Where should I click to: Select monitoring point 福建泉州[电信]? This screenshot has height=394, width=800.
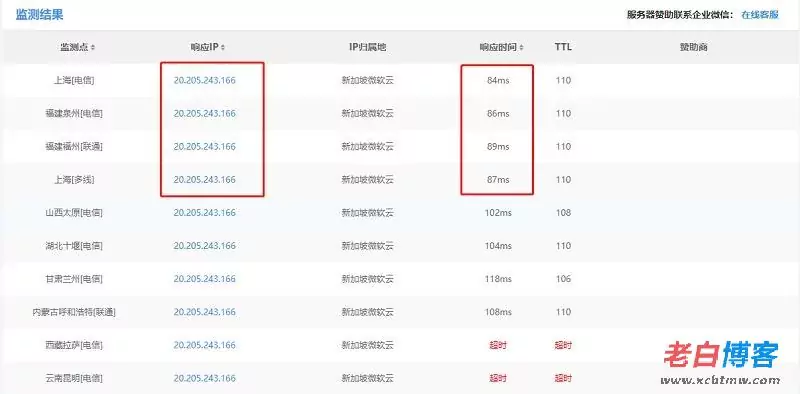(74, 113)
